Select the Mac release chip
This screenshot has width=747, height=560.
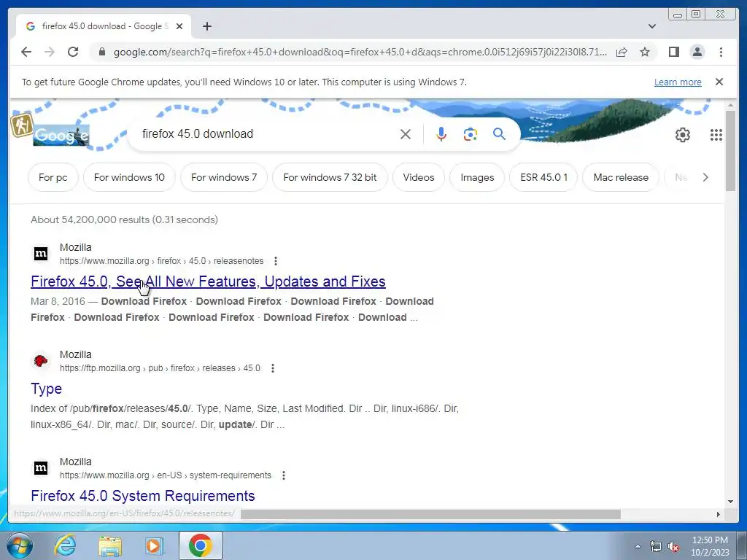621,177
